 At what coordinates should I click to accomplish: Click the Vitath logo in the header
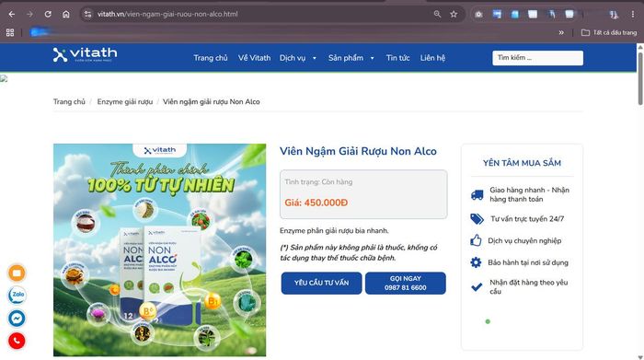pyautogui.click(x=85, y=54)
